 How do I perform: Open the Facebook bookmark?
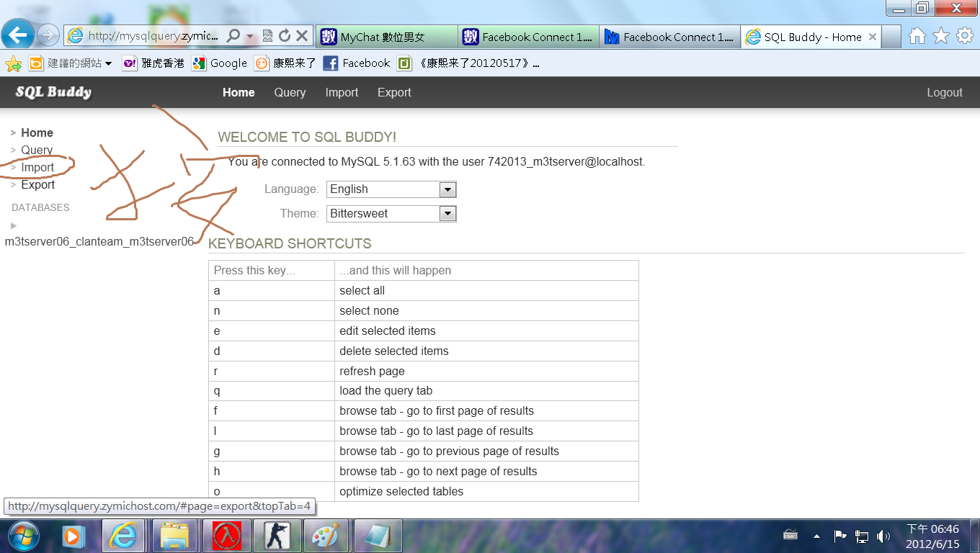[x=357, y=63]
